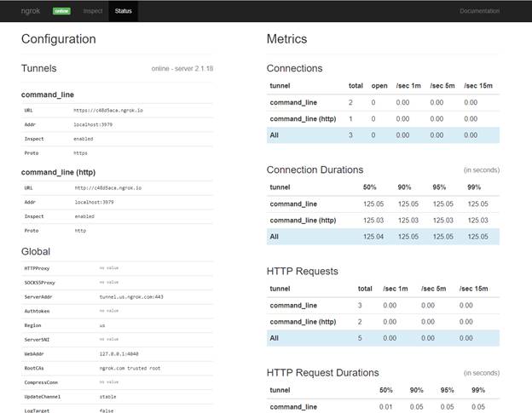The height and width of the screenshot is (413, 532).
Task: Click 'total' header in HTTP Requests table
Action: click(365, 289)
